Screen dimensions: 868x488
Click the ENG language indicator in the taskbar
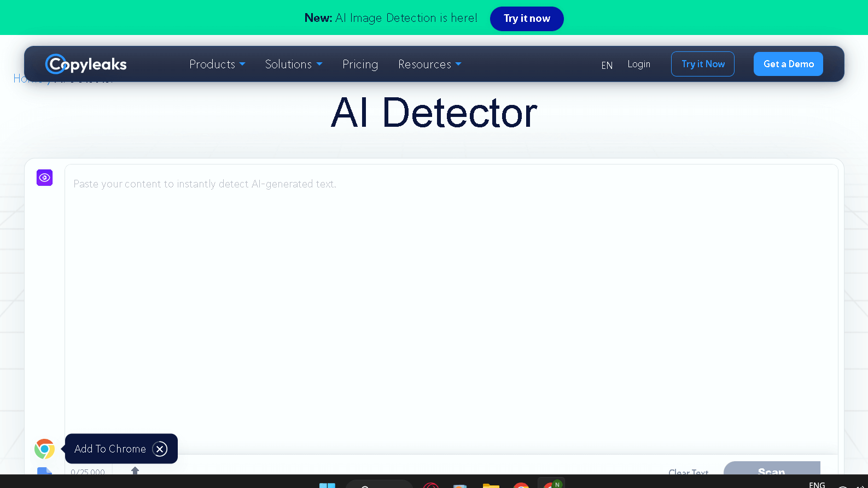817,484
